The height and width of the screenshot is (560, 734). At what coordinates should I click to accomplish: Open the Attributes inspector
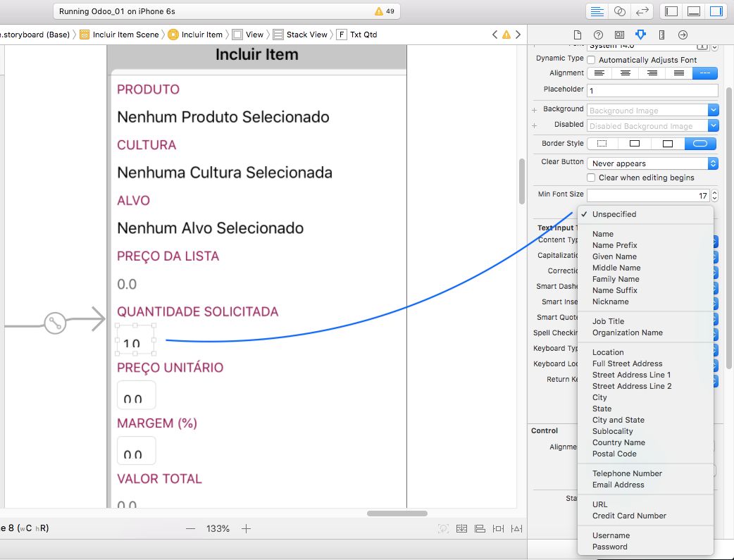tap(640, 35)
